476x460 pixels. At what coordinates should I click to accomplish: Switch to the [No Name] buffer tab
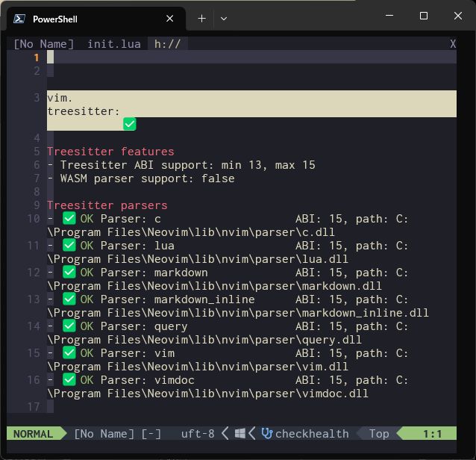click(x=44, y=44)
